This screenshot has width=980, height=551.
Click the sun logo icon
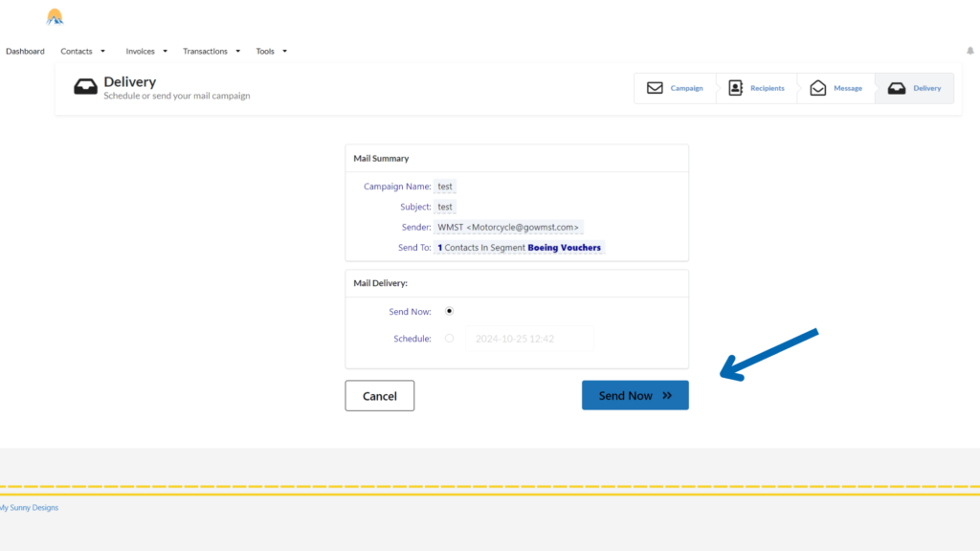55,16
